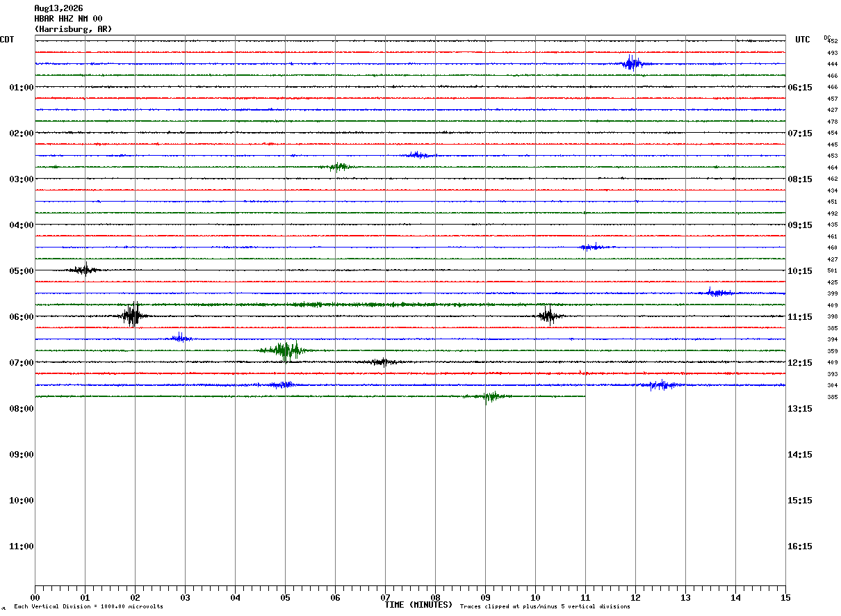The width and height of the screenshot is (841, 616).
Task: Click the green seismic burst near minute 05
Action: pos(284,350)
